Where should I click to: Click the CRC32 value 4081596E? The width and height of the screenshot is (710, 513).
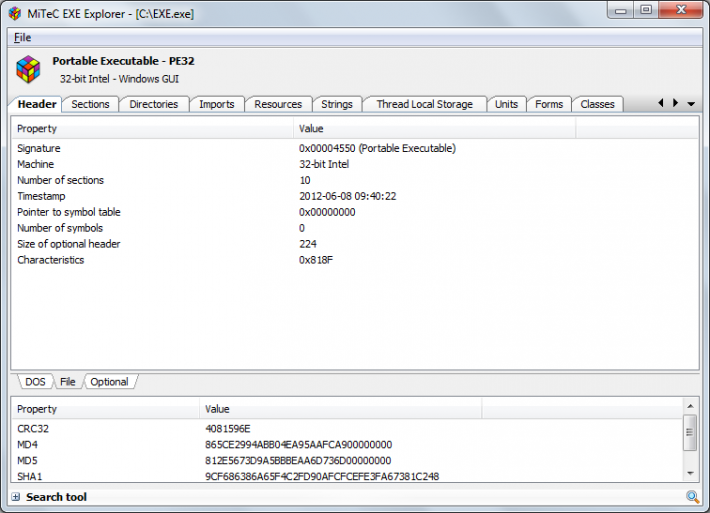tap(227, 429)
